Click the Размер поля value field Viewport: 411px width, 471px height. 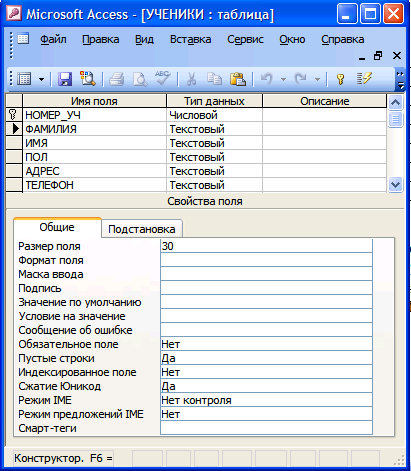click(266, 246)
